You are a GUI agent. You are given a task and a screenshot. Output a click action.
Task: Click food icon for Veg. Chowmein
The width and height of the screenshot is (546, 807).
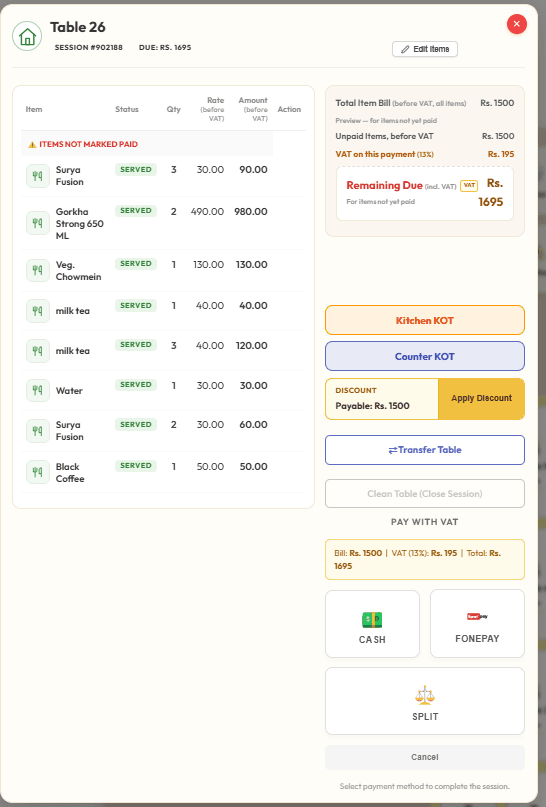tap(38, 270)
